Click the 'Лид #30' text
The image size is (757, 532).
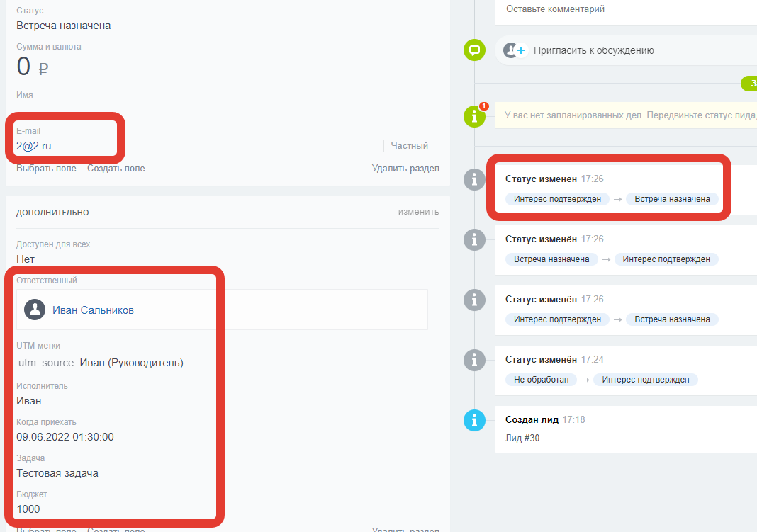(x=522, y=438)
